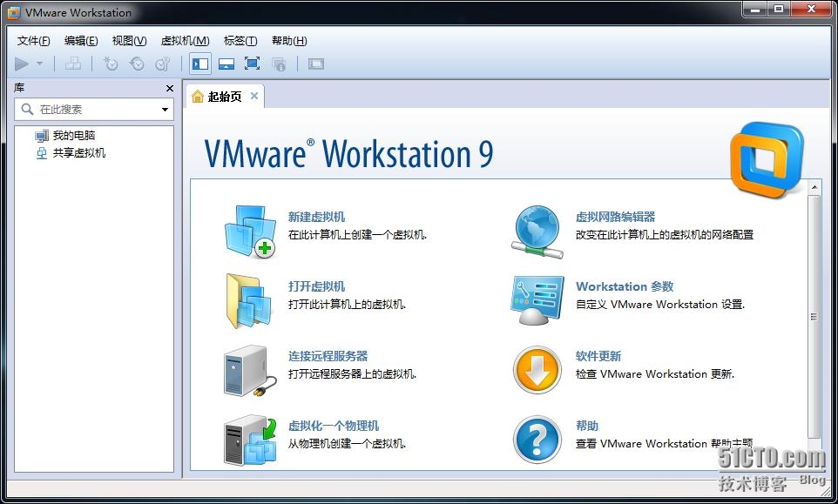The width and height of the screenshot is (838, 504).
Task: Click the take snapshot toolbar icon
Action: (x=110, y=64)
